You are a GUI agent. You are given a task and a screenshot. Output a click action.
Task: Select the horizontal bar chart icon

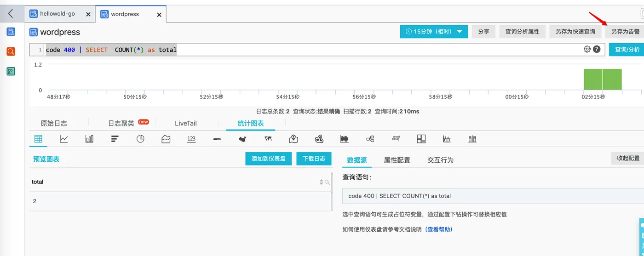pyautogui.click(x=115, y=139)
